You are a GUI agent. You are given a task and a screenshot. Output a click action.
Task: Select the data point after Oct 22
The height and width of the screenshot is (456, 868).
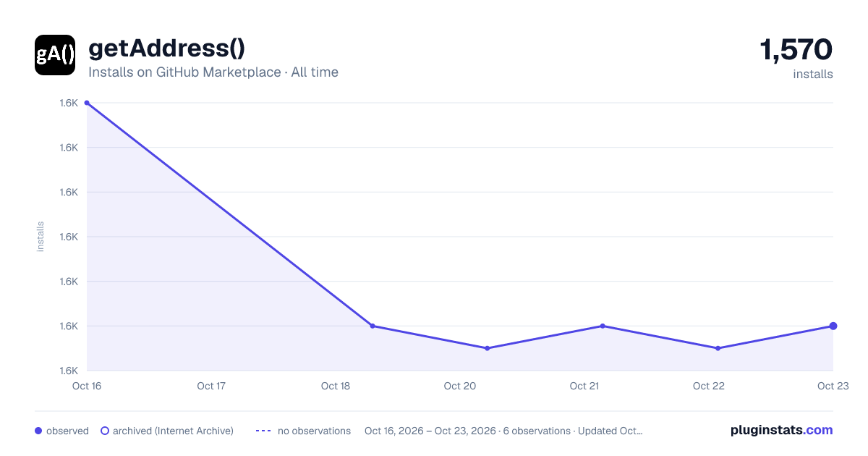click(x=718, y=348)
